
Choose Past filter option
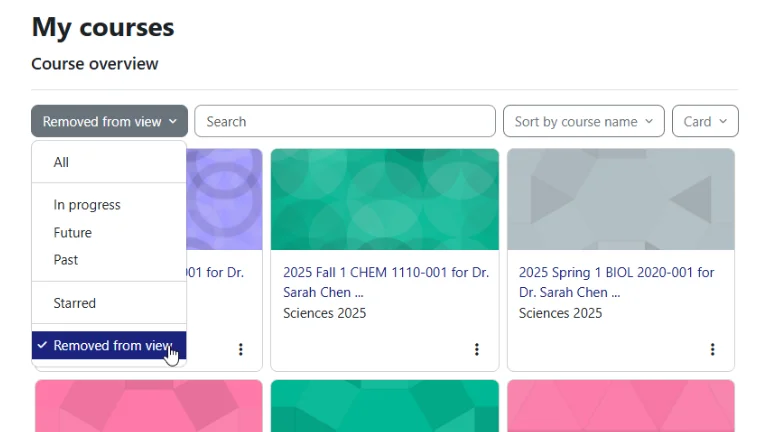(109, 260)
